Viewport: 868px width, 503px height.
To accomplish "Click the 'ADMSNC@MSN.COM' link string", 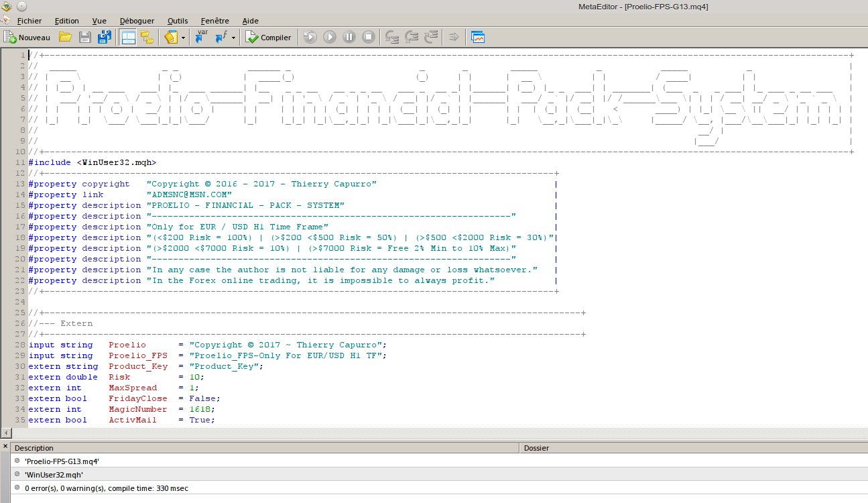I will pyautogui.click(x=189, y=194).
